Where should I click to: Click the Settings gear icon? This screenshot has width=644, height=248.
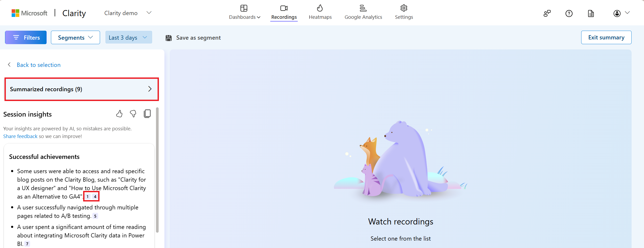(x=404, y=8)
